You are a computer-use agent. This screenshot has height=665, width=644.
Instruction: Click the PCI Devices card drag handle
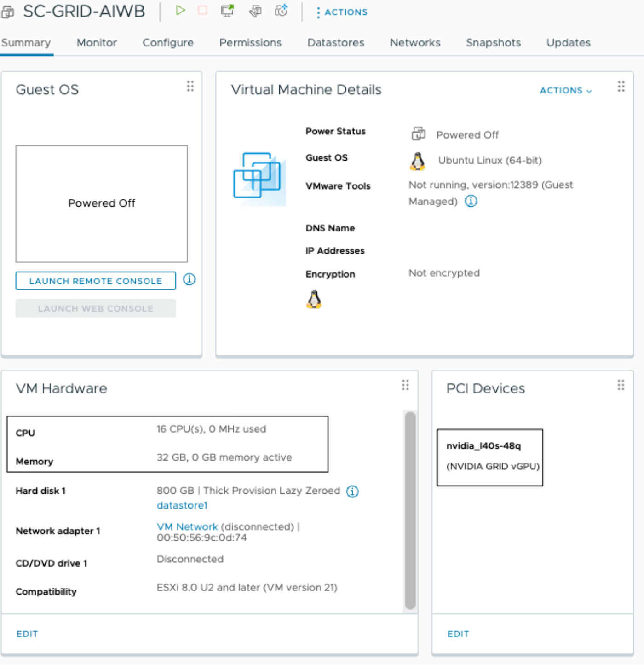[x=621, y=385]
